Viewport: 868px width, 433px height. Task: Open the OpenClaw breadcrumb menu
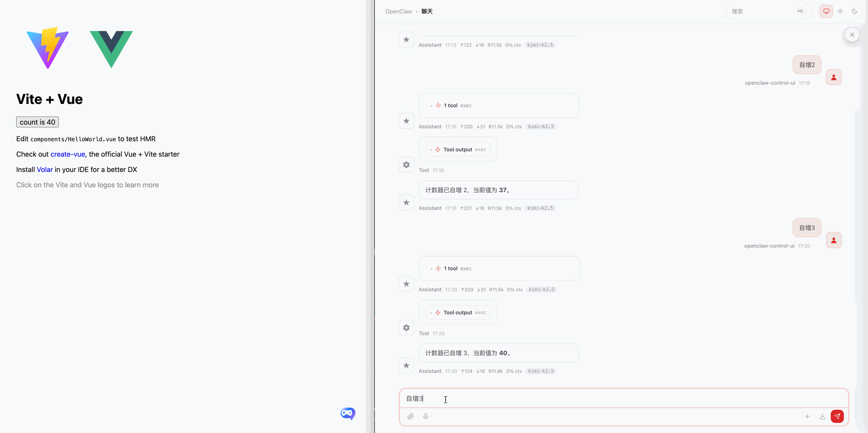point(398,11)
